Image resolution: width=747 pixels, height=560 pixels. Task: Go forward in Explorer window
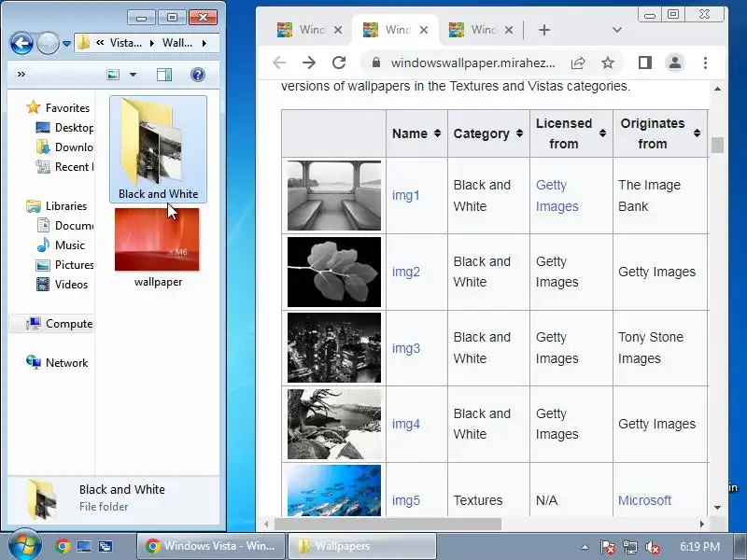point(48,44)
